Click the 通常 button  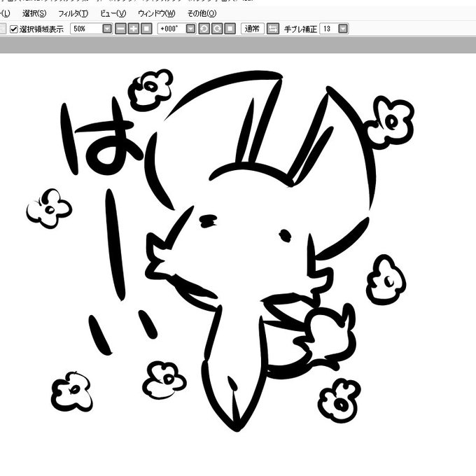tap(252, 29)
